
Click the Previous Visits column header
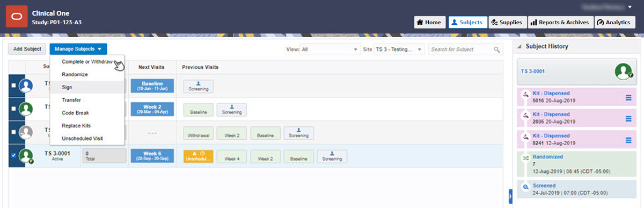[x=200, y=67]
